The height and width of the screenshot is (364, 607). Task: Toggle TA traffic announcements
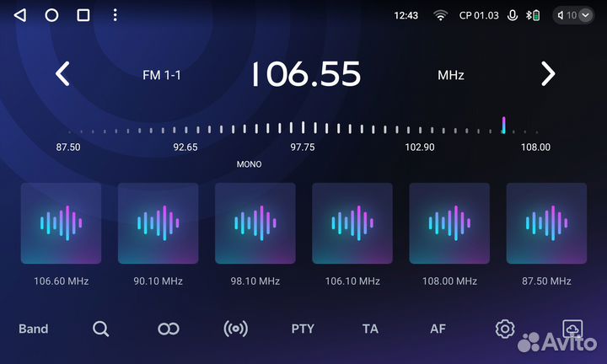click(370, 329)
